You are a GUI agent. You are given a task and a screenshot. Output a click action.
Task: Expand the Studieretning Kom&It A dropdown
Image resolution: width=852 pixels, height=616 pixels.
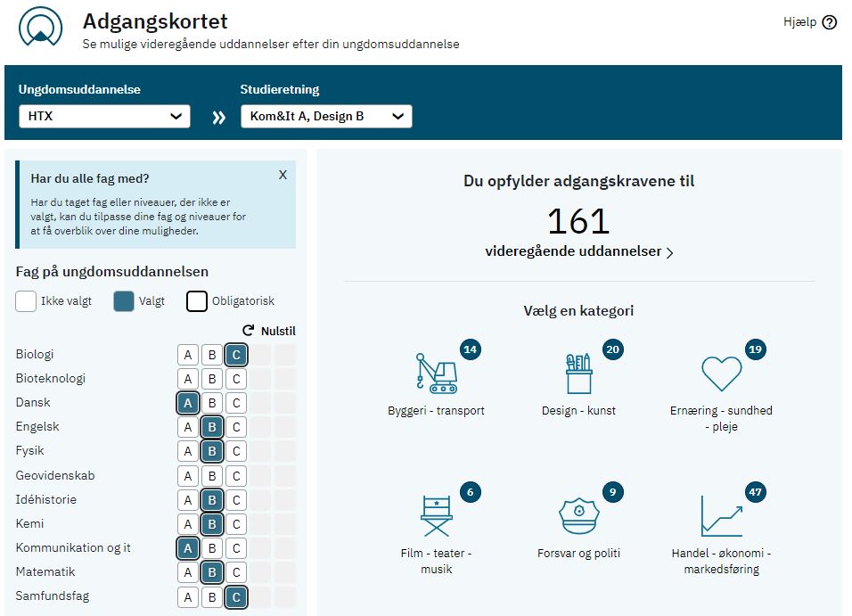326,117
